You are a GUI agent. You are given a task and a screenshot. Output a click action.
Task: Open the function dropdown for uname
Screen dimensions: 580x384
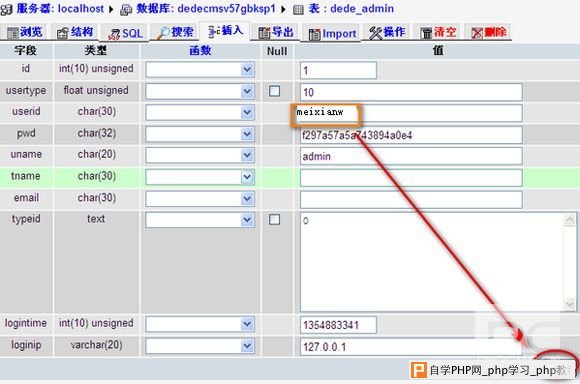[200, 155]
